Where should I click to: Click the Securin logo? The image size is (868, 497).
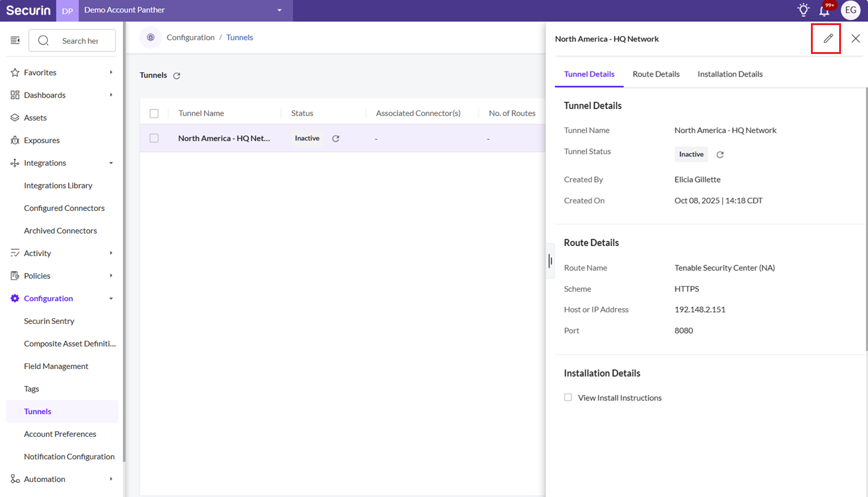click(28, 10)
